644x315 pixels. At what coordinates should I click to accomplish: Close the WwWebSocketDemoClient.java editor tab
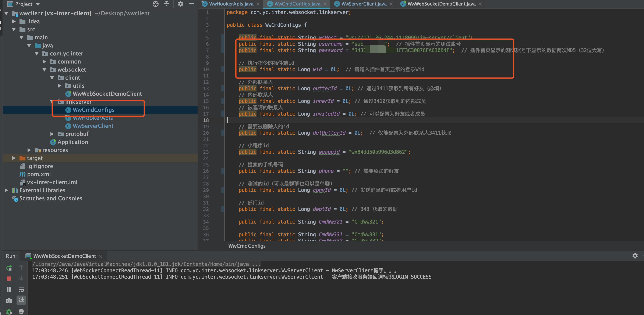(x=480, y=4)
